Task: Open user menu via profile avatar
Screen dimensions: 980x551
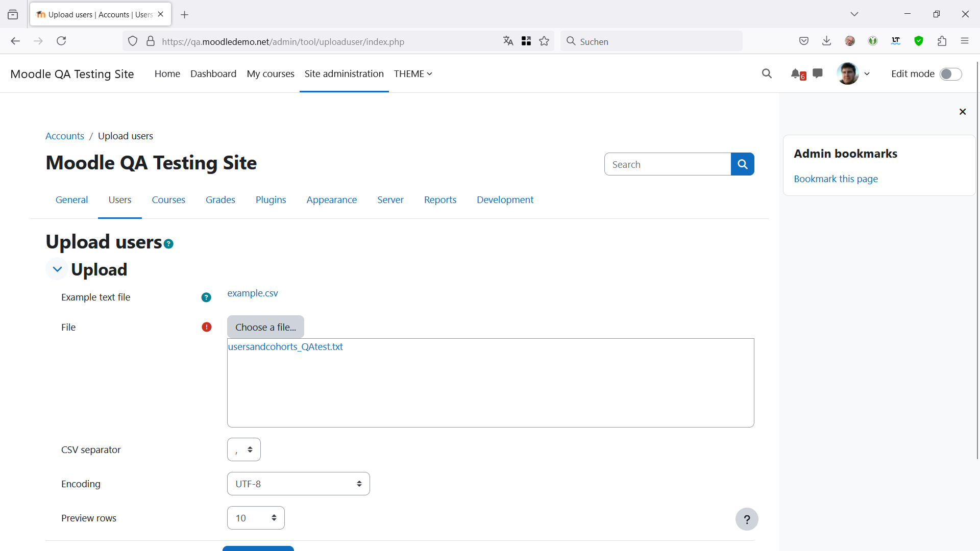Action: click(848, 73)
